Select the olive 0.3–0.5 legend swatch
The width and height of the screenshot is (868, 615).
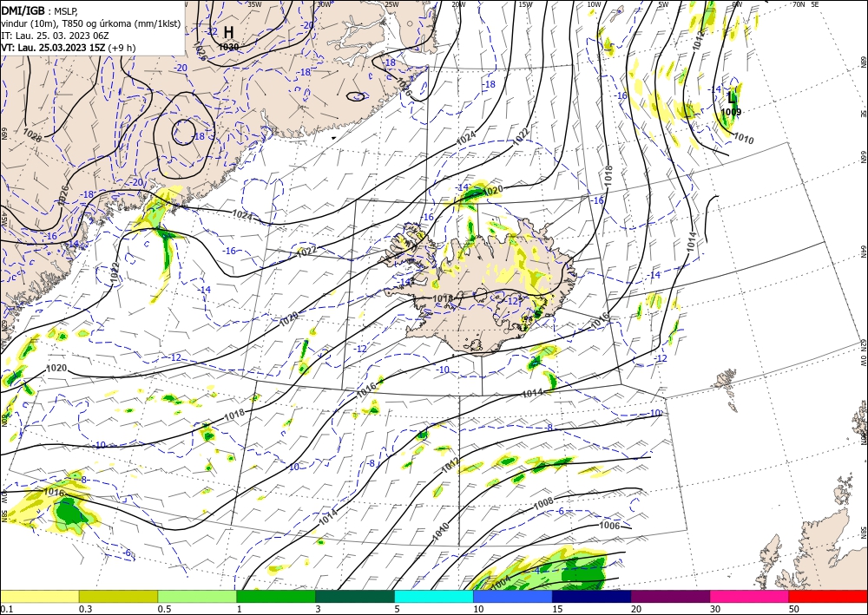pos(118,596)
